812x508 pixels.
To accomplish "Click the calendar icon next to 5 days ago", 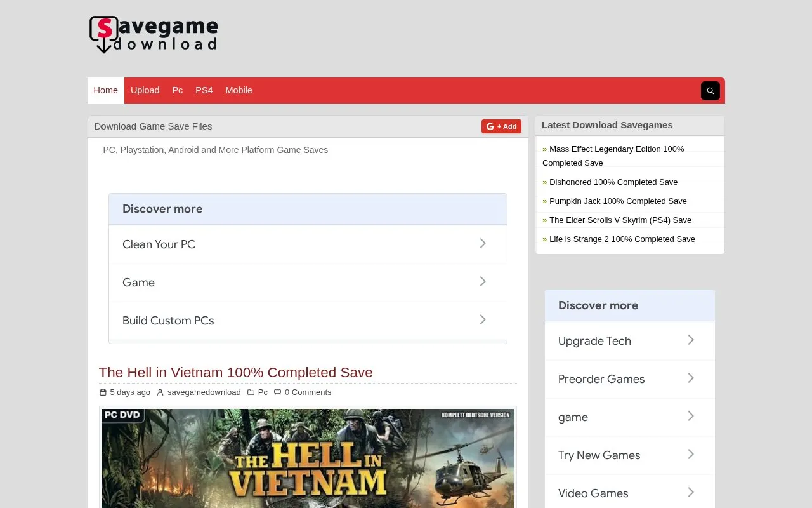I will (x=103, y=392).
